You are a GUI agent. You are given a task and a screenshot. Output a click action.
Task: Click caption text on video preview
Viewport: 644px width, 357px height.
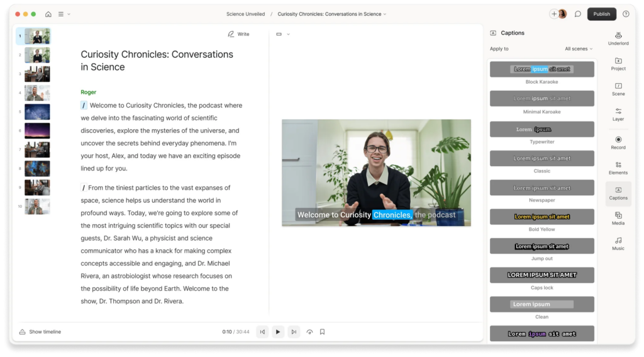[x=376, y=215]
